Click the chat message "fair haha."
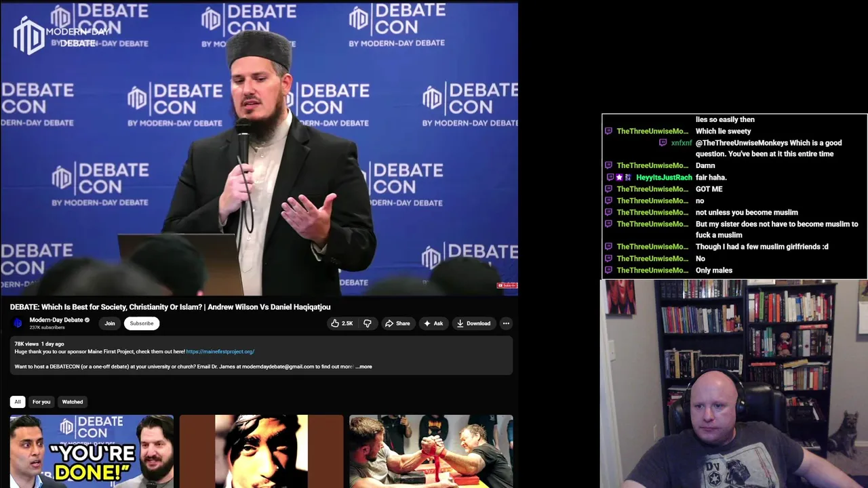868x488 pixels. tap(711, 178)
